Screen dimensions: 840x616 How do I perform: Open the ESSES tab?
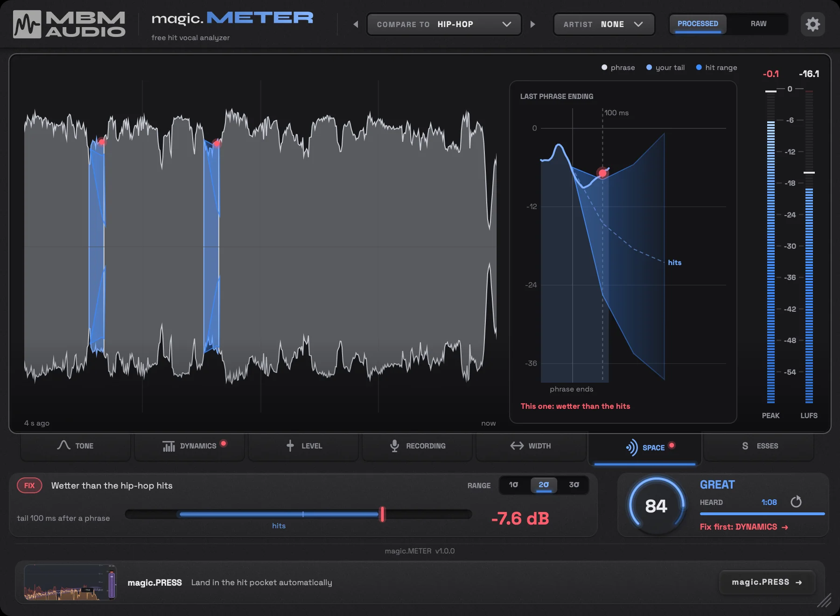(x=759, y=446)
